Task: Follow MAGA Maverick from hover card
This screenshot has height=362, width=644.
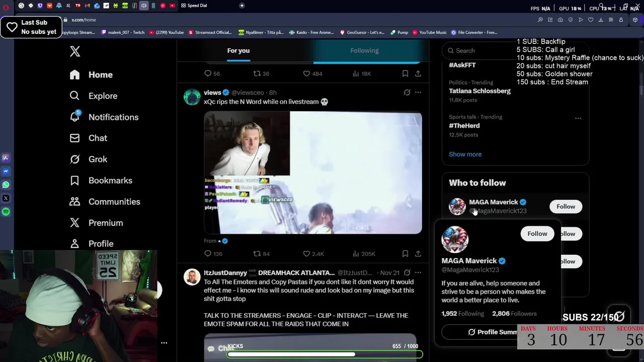Action: [x=537, y=234]
